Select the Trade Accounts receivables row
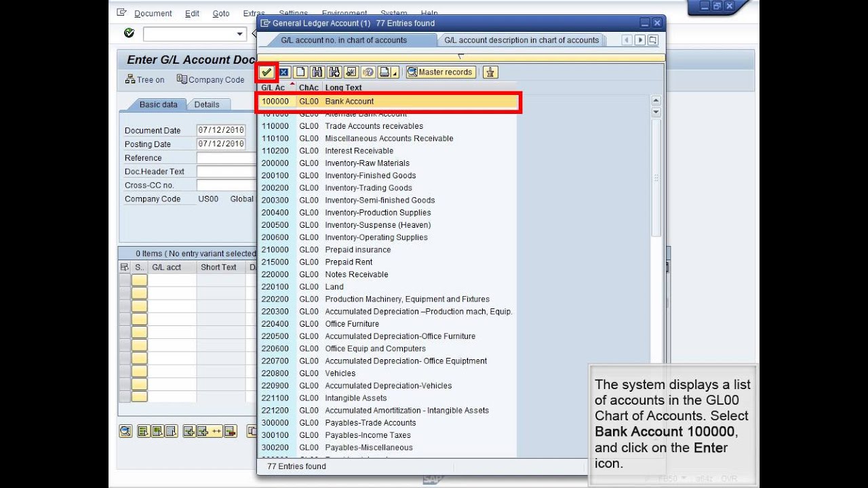The height and width of the screenshot is (488, 868). pos(387,126)
